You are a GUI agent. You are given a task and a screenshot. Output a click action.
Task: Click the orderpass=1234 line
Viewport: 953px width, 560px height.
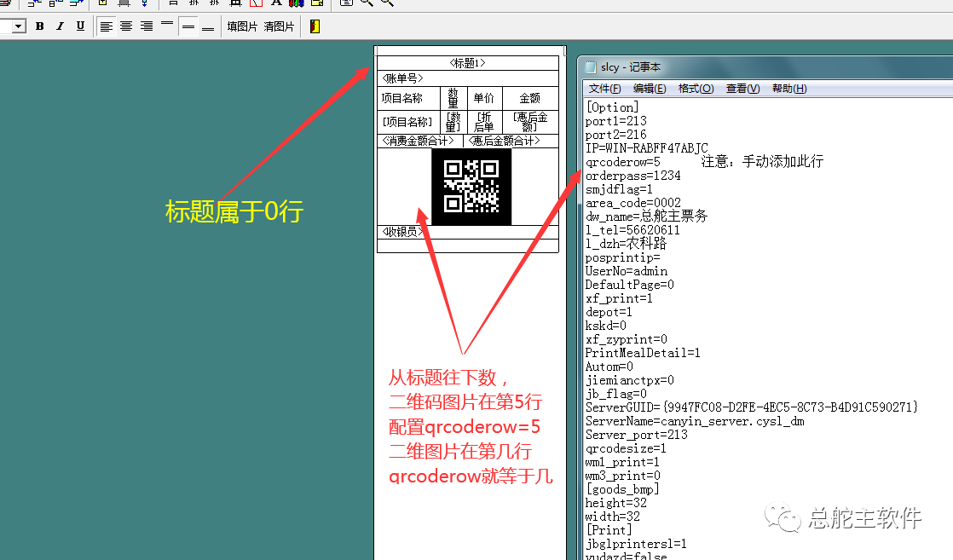[632, 176]
